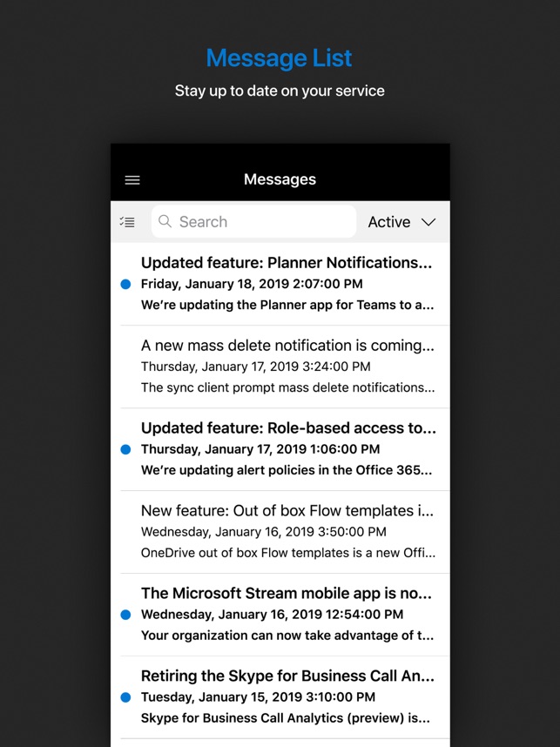Click the search magnifier icon
This screenshot has width=560, height=747.
coord(165,221)
